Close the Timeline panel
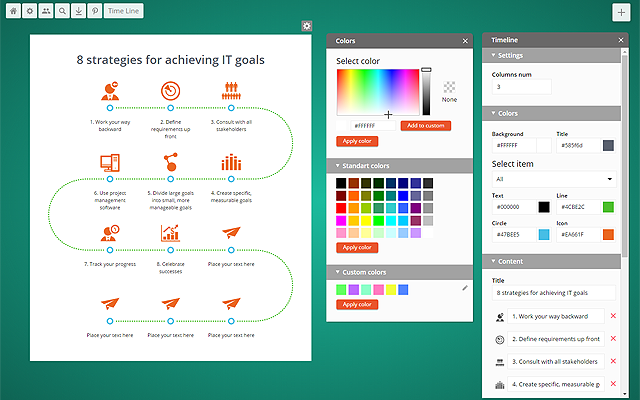 pyautogui.click(x=621, y=40)
